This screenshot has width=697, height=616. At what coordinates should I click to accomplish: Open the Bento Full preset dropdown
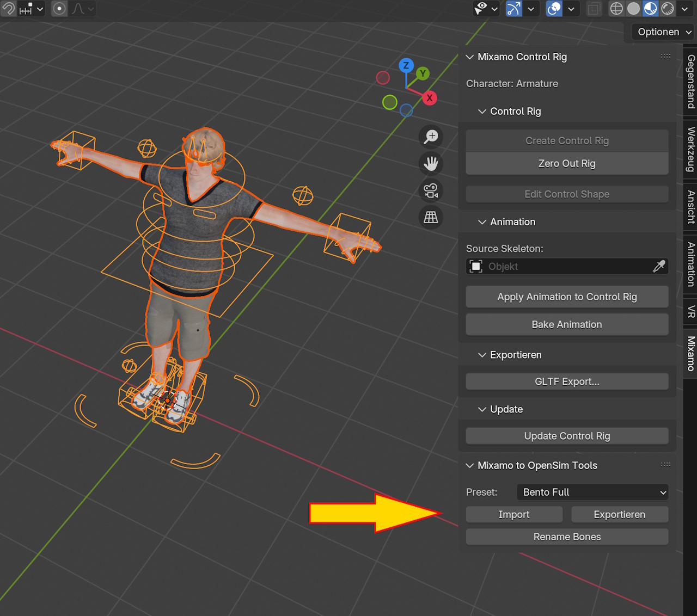tap(592, 492)
